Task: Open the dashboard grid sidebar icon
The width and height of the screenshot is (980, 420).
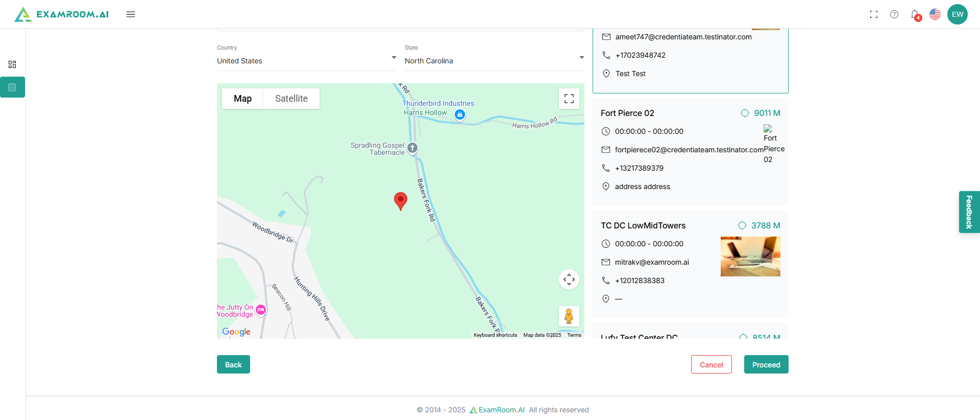Action: click(12, 64)
